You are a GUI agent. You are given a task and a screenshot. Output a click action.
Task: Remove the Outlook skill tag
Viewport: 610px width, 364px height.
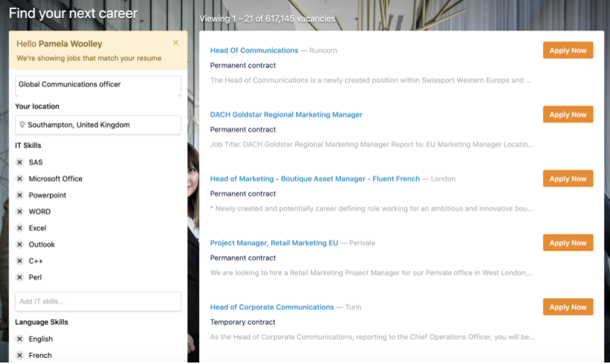pos(20,245)
